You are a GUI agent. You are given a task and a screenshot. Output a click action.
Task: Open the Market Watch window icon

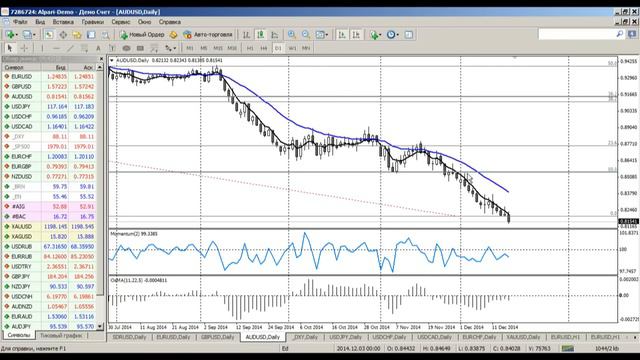(x=49, y=35)
